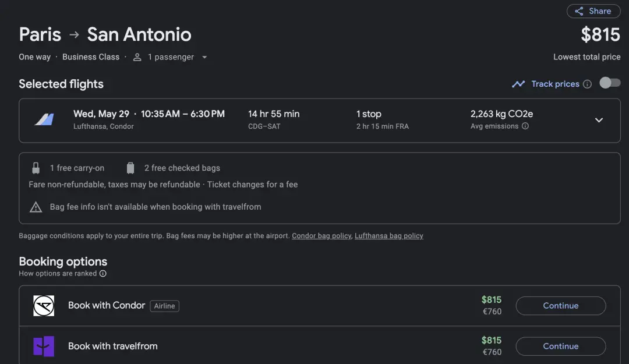Click the airline logo on selected flight

pyautogui.click(x=44, y=120)
